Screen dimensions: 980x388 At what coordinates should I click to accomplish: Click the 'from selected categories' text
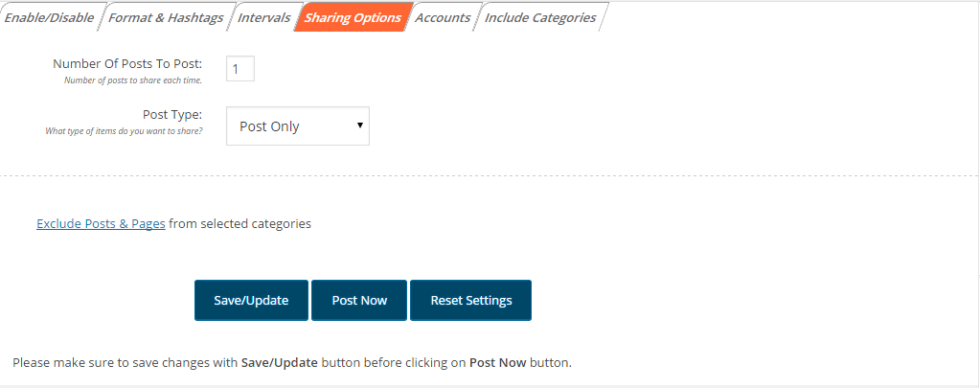[x=240, y=223]
